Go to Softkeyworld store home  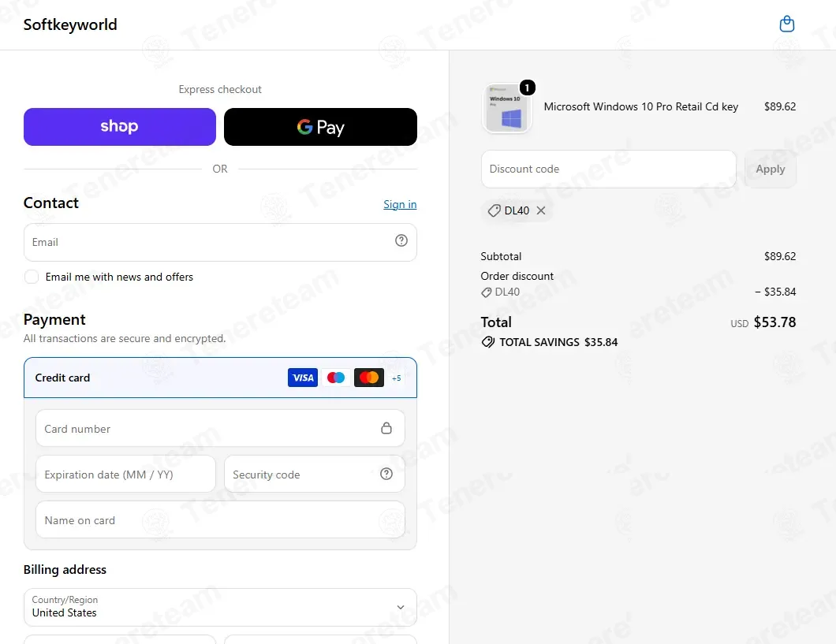pyautogui.click(x=70, y=24)
